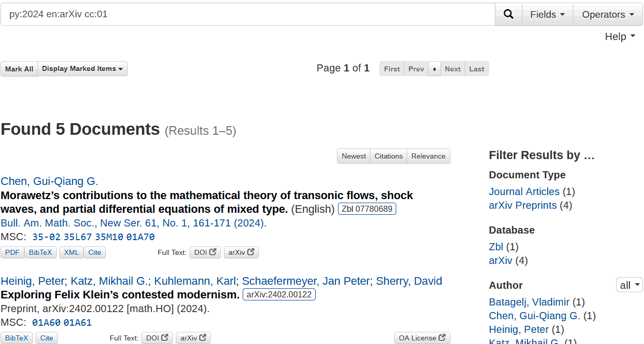Open the Zbl 07780689 identifier badge
Screen dimensions: 644x344
(367, 209)
